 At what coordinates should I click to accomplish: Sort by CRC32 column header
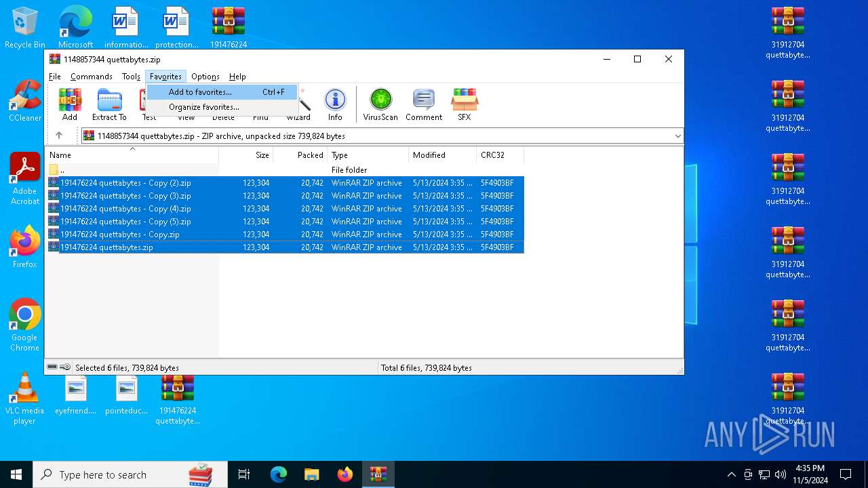point(500,155)
